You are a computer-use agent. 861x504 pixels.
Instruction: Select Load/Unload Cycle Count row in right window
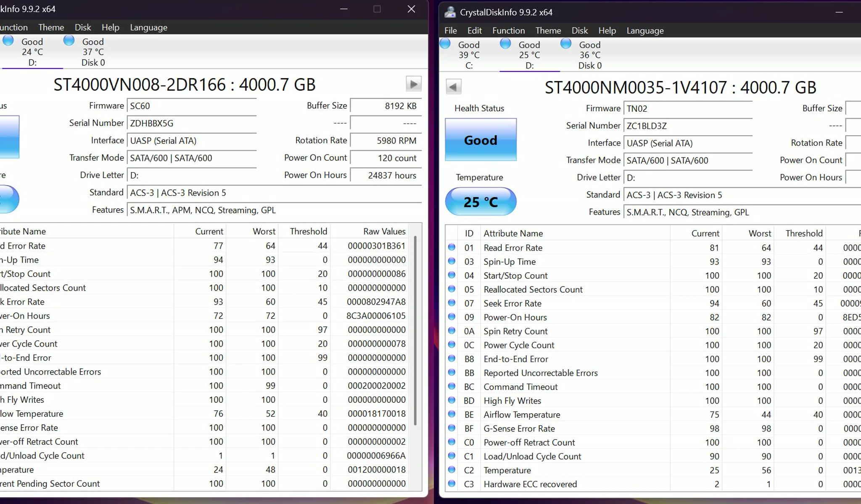click(x=653, y=456)
